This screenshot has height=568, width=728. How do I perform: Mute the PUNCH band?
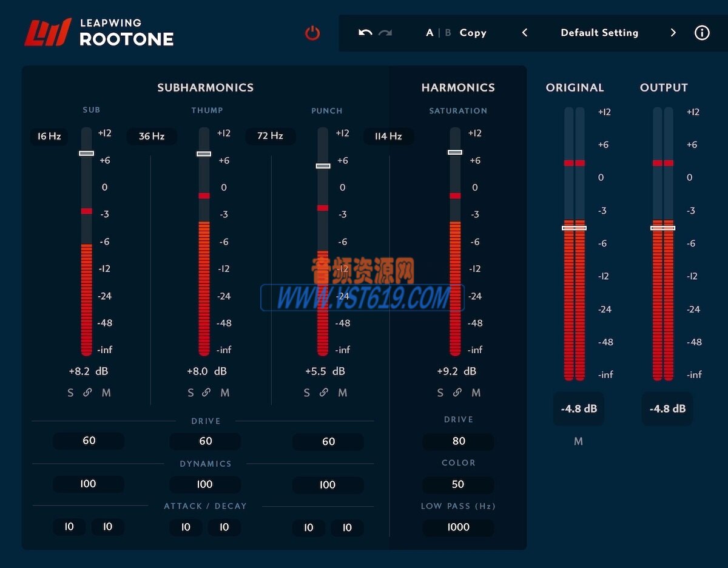(343, 393)
